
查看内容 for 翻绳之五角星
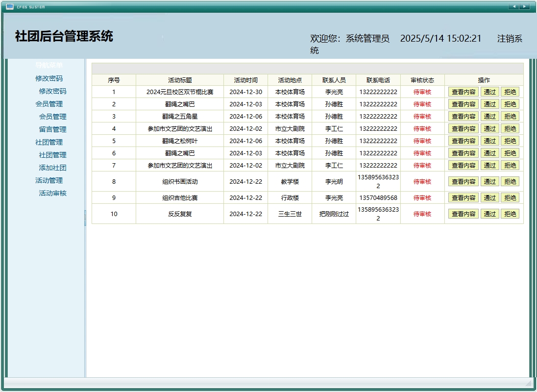click(x=463, y=116)
